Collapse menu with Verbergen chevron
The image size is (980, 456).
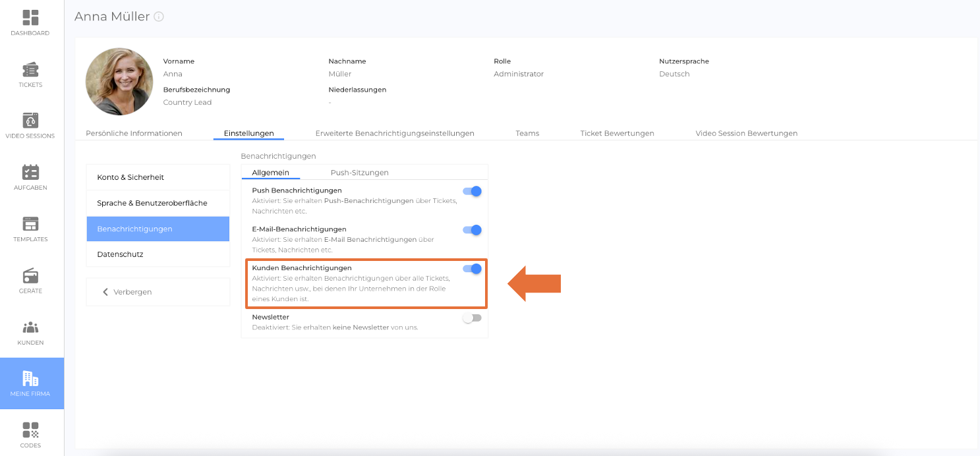[105, 292]
